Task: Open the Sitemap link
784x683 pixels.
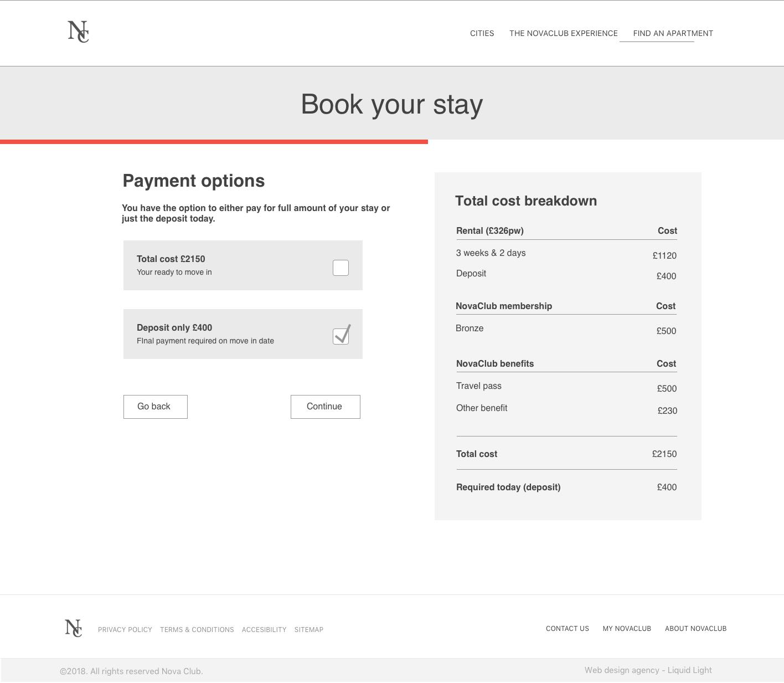Action: click(x=309, y=630)
